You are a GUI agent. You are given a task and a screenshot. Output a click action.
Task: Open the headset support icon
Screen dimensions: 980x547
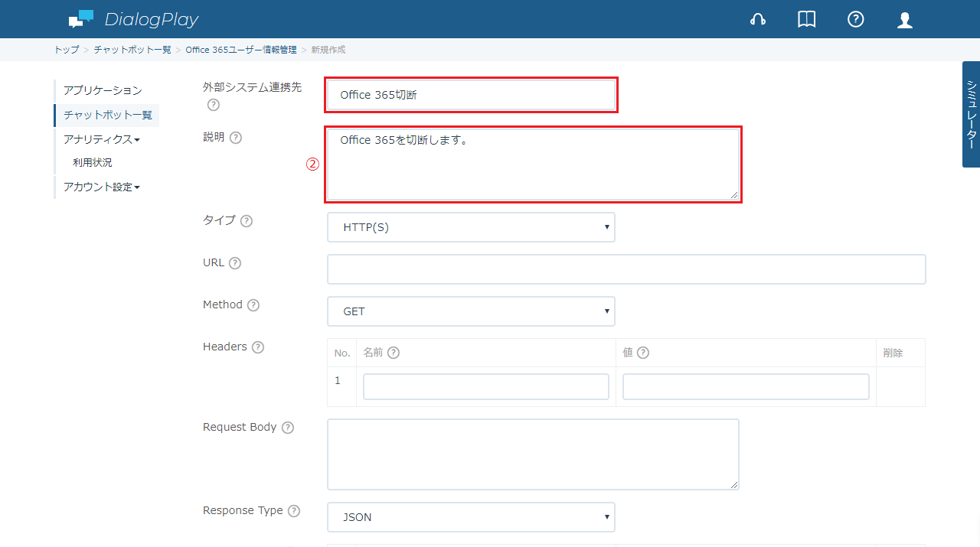click(758, 20)
